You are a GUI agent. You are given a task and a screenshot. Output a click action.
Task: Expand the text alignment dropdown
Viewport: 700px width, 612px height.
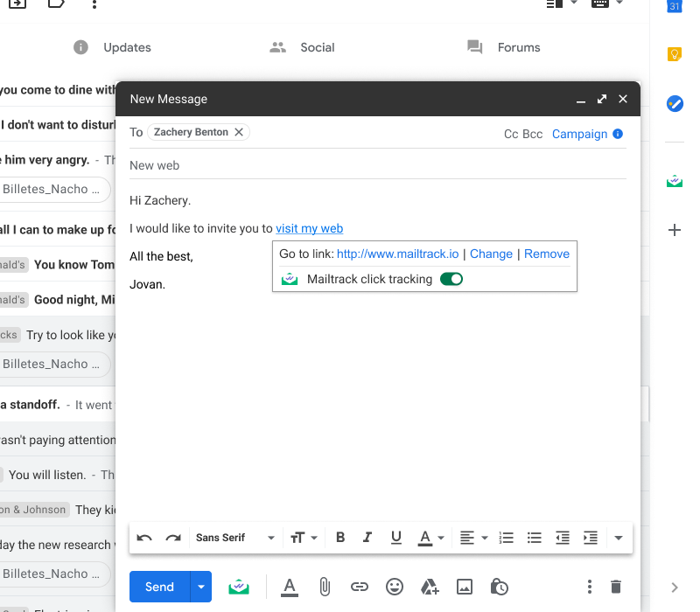(x=485, y=537)
